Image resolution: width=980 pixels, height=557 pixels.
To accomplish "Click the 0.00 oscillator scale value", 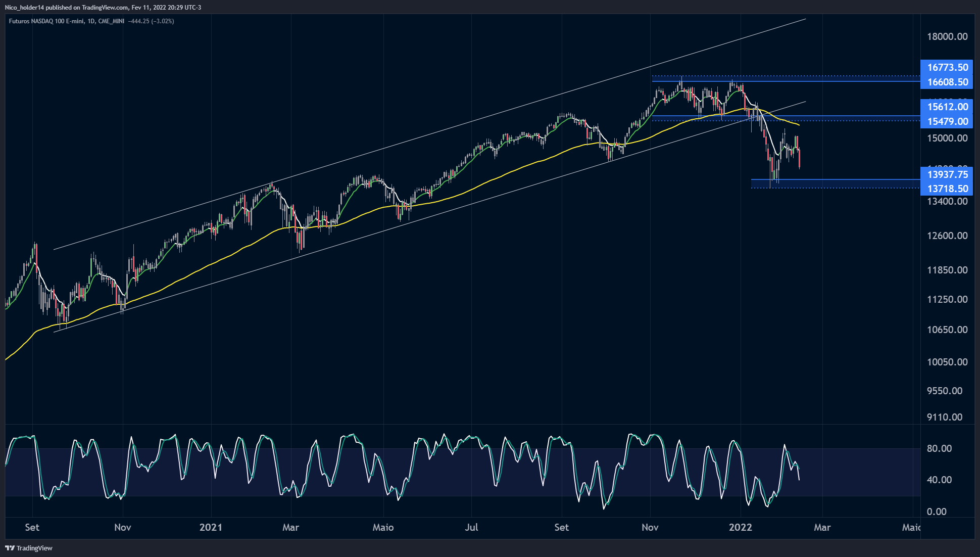I will (937, 512).
